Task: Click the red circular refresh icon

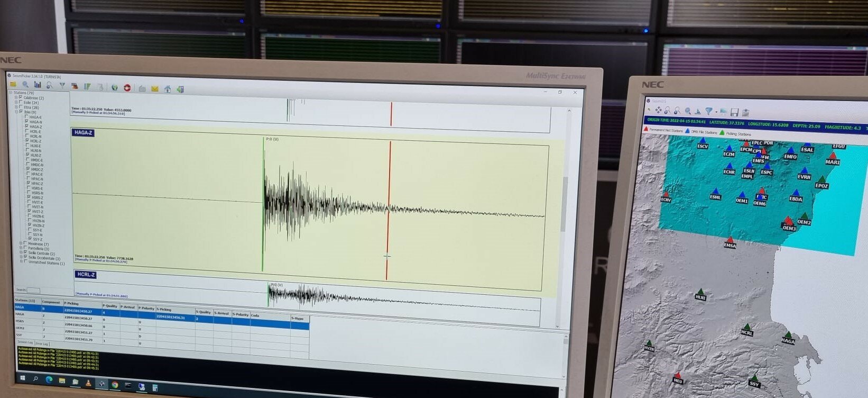Action: click(x=127, y=87)
